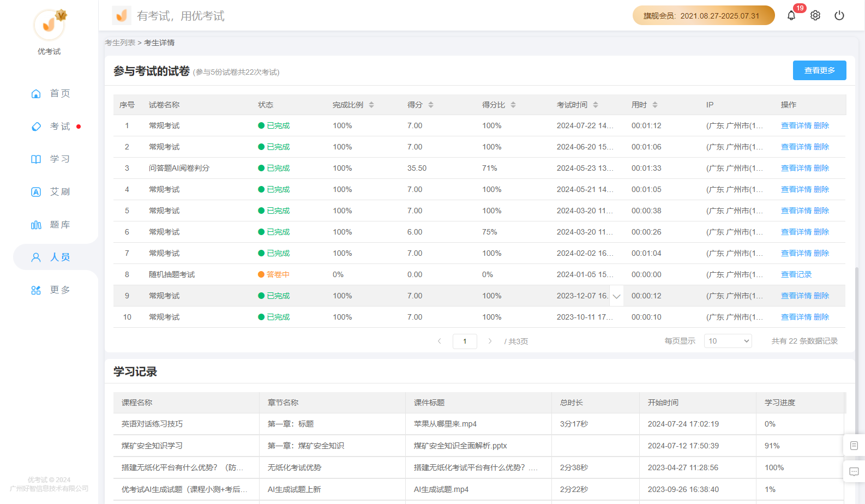Click 已完成 status in row 2
865x504 pixels.
274,147
